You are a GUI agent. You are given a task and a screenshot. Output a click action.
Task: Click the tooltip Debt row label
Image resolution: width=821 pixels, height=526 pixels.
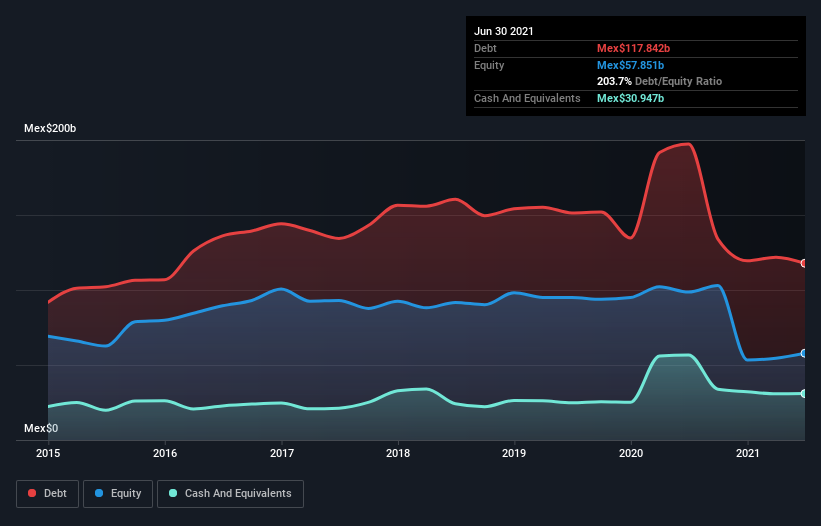coord(485,48)
